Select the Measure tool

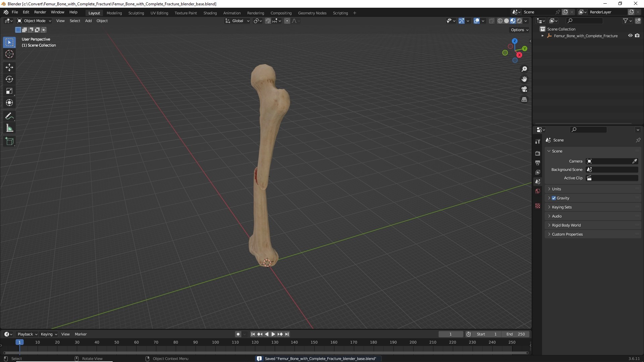pyautogui.click(x=9, y=128)
